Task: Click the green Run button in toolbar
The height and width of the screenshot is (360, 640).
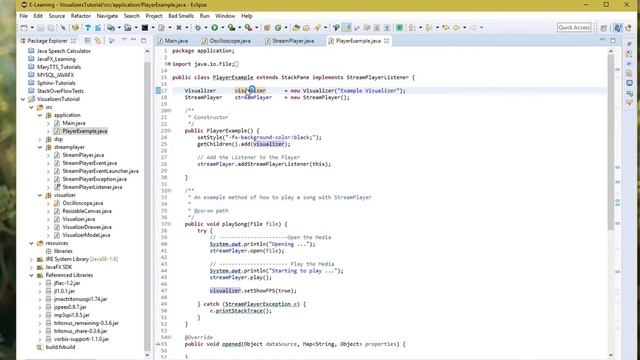Action: click(214, 27)
